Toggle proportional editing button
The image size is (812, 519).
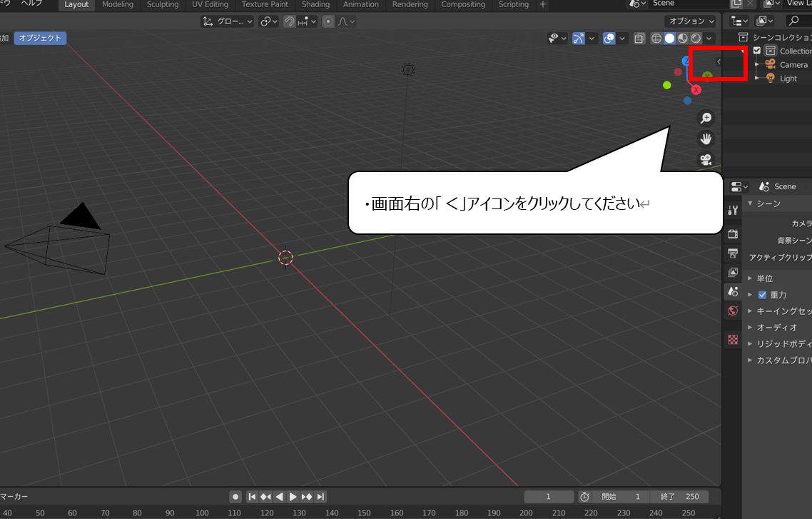pyautogui.click(x=328, y=21)
